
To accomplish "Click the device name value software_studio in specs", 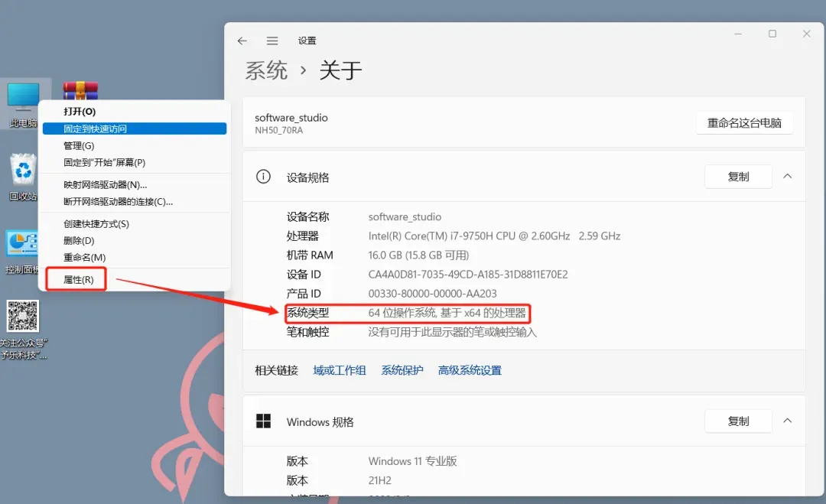I will (405, 216).
